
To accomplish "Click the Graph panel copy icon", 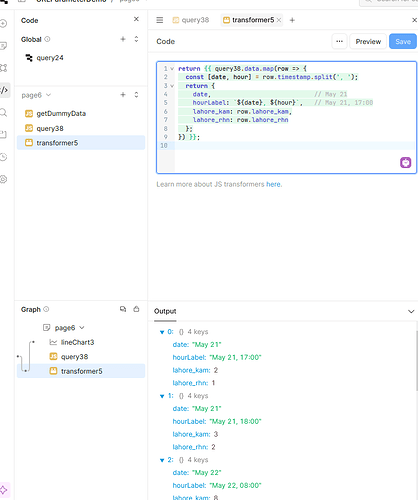I will (123, 309).
